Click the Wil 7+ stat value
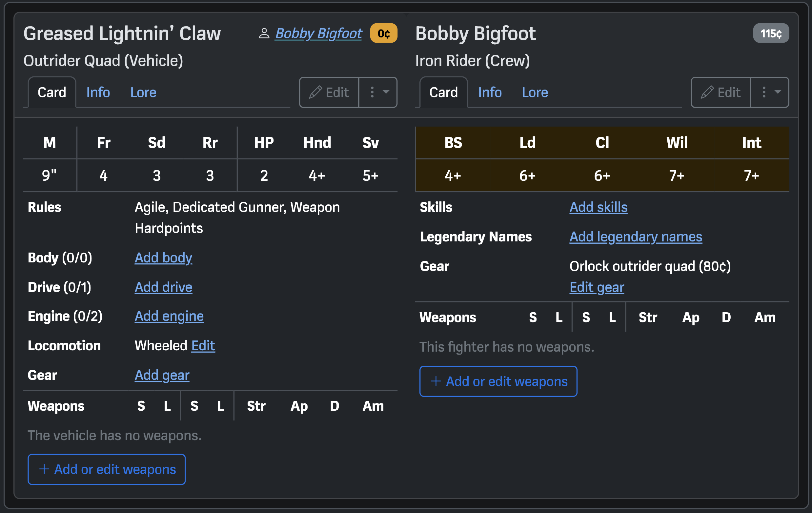This screenshot has height=513, width=812. pos(677,175)
